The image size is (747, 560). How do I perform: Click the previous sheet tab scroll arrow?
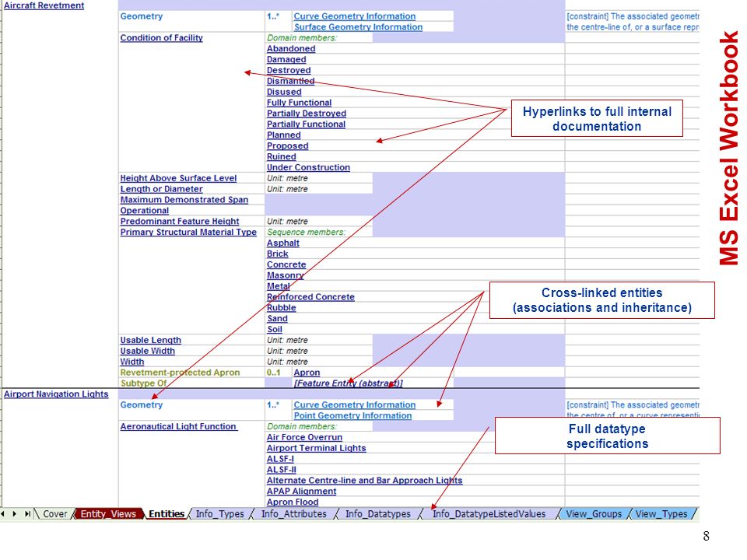(x=3, y=514)
